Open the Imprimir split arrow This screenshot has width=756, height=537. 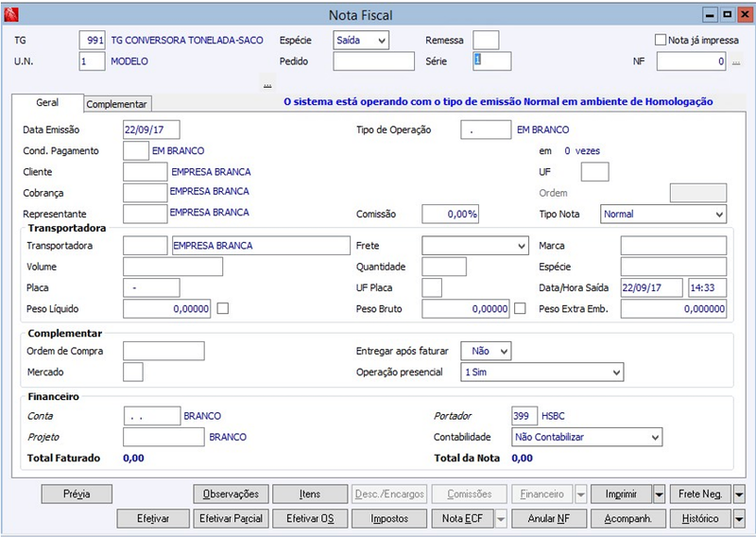point(659,494)
